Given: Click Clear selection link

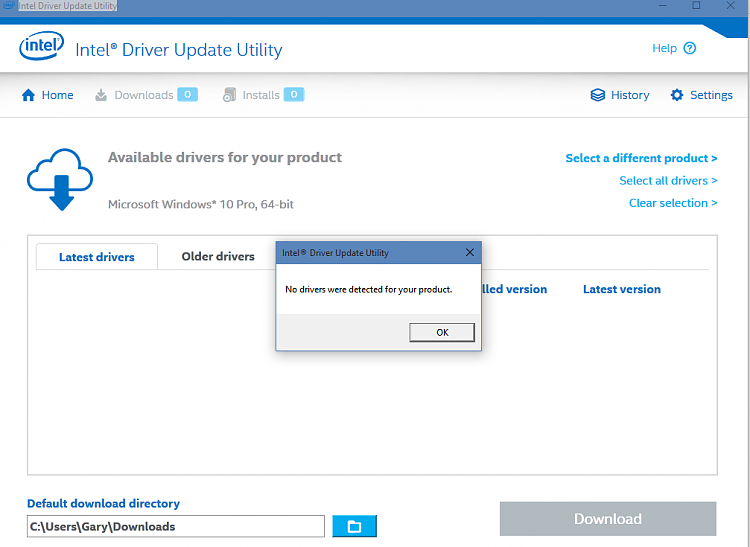Looking at the screenshot, I should click(x=673, y=203).
